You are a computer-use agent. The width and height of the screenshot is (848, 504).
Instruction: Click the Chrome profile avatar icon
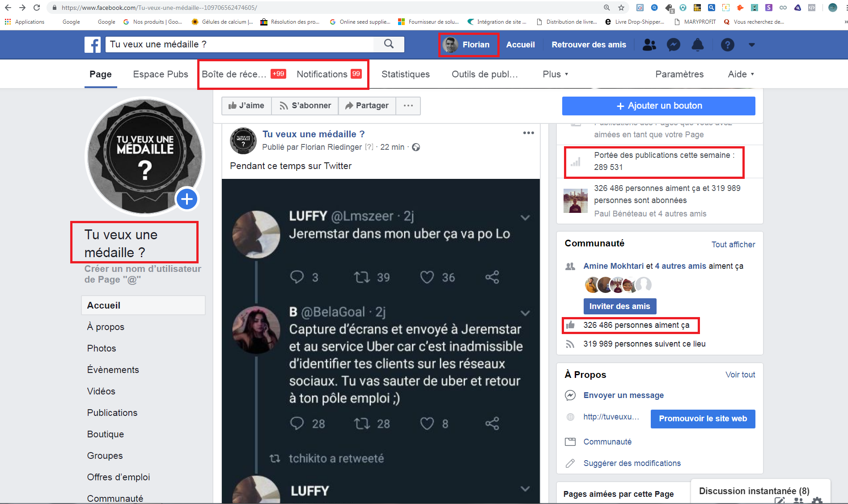pyautogui.click(x=833, y=8)
